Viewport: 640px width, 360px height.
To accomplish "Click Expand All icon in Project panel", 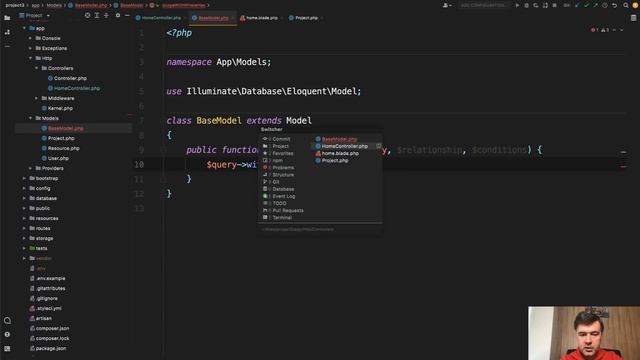I will (97, 16).
